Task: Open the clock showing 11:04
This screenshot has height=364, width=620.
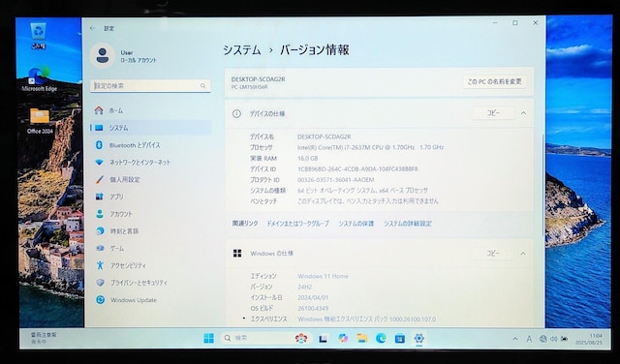Action: [589, 339]
